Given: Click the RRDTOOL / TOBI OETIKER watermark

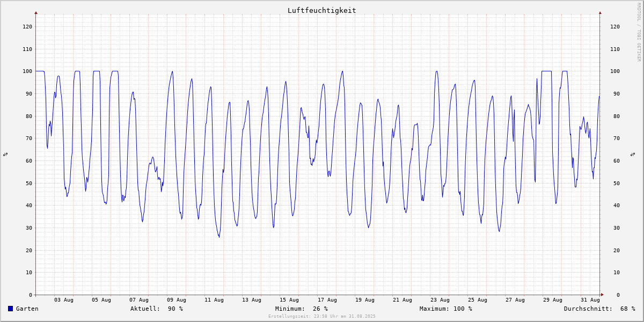Looking at the screenshot, I should (639, 32).
